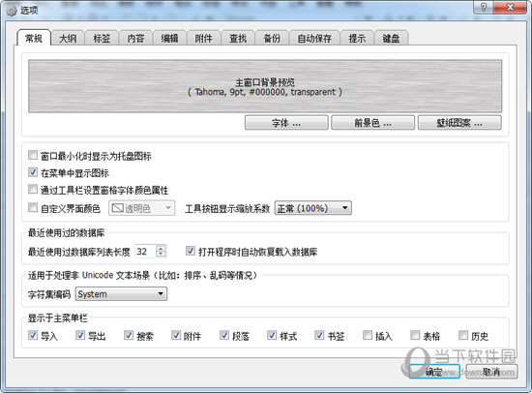Check the 历史 menu checkbox

pyautogui.click(x=463, y=335)
